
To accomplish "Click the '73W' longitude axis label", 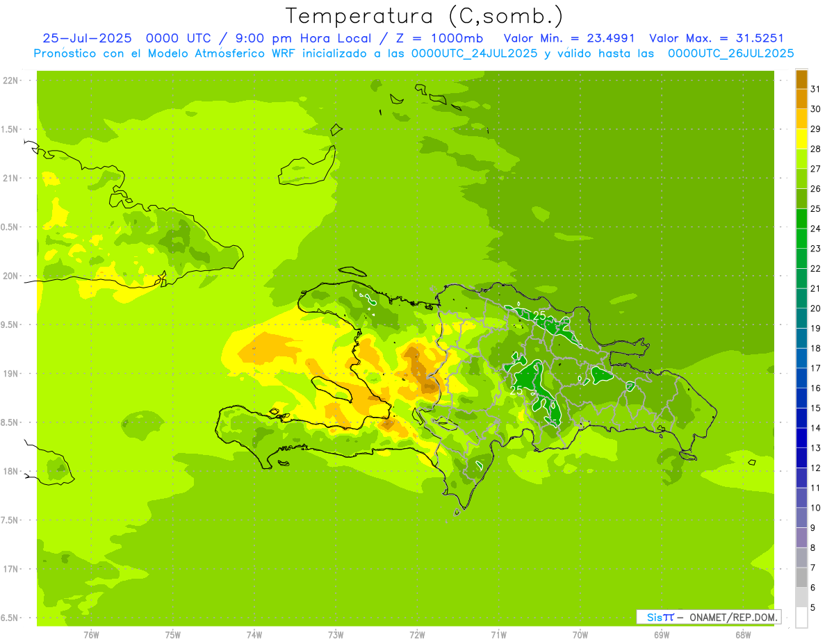I will pyautogui.click(x=336, y=635).
